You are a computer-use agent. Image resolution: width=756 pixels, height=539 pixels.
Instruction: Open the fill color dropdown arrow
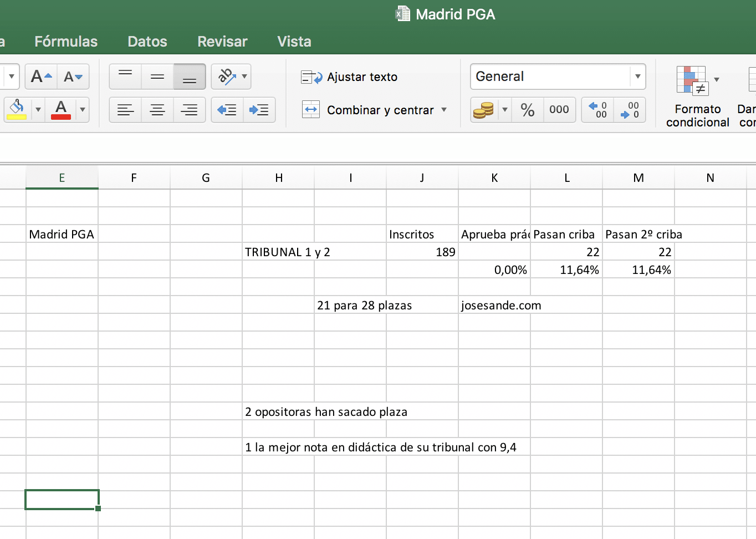[x=38, y=110]
